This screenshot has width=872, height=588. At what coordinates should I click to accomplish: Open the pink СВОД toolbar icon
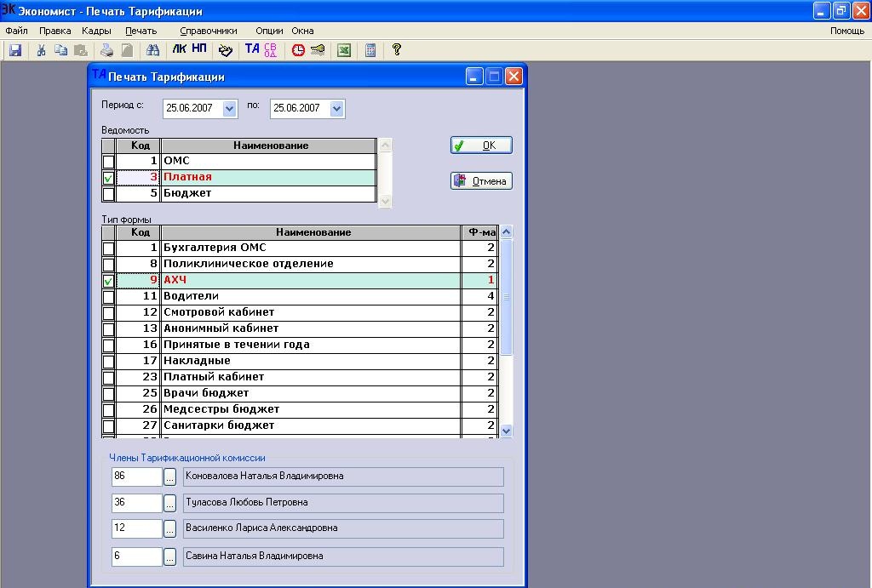click(x=271, y=50)
